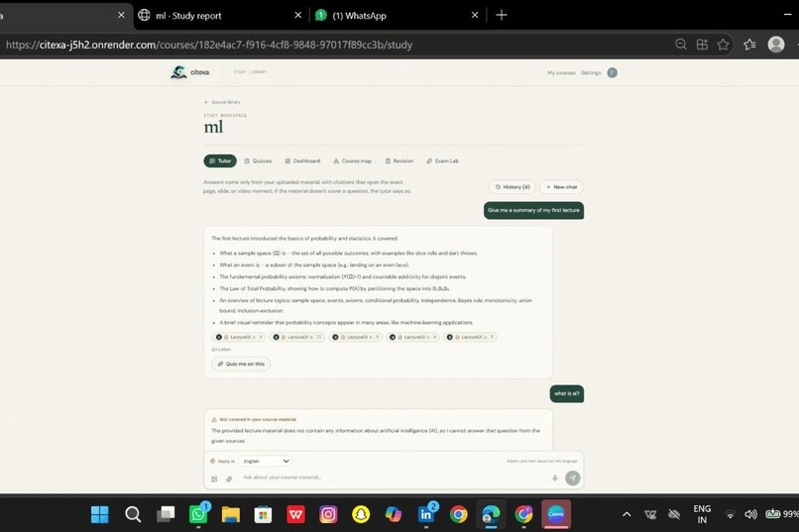Open Microsoft Store from the taskbar
799x532 pixels.
tap(264, 515)
